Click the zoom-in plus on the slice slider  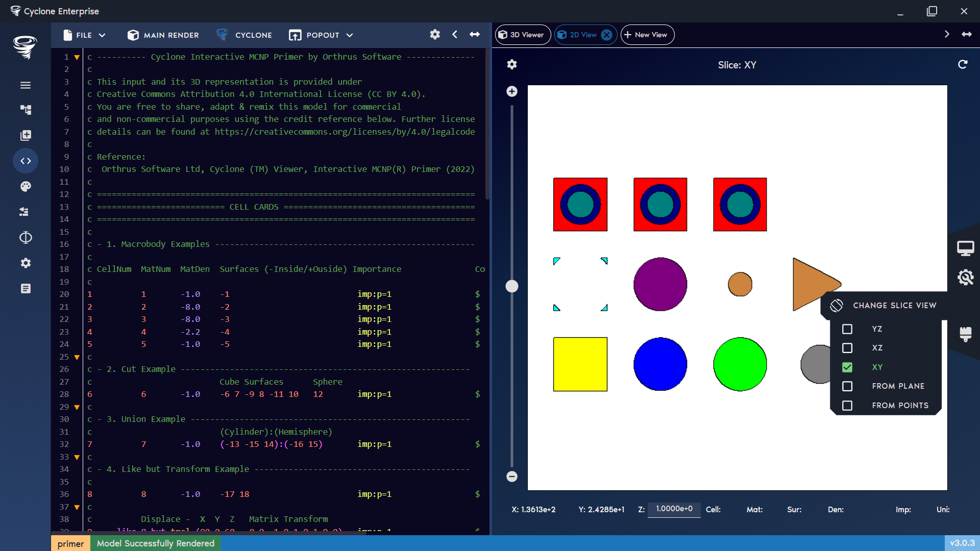coord(512,91)
